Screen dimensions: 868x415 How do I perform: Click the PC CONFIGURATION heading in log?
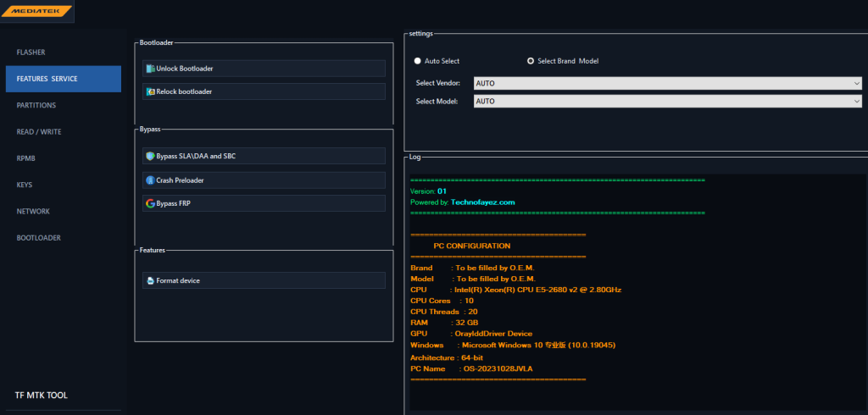click(x=471, y=246)
